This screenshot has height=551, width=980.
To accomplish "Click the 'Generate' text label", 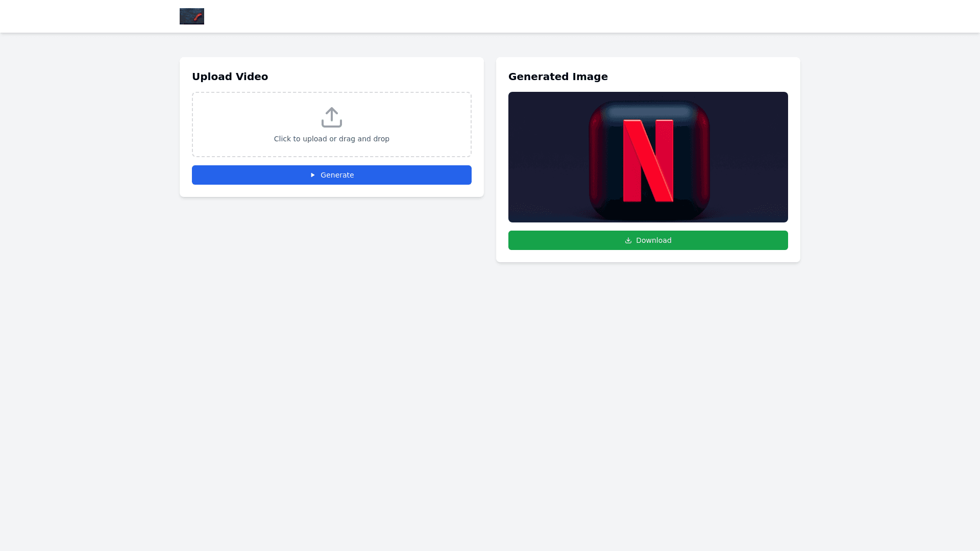I will (x=337, y=175).
